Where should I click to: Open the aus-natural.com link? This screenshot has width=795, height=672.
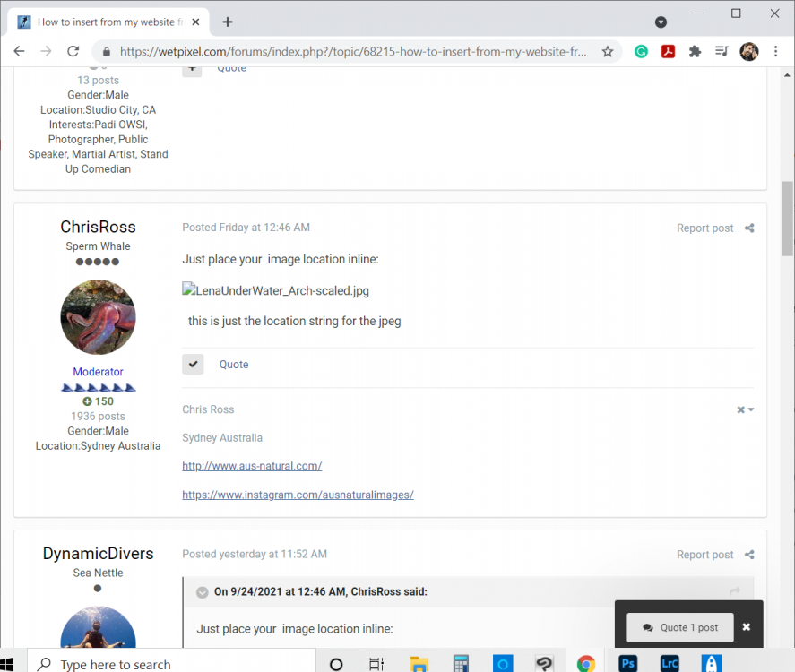pyautogui.click(x=252, y=466)
